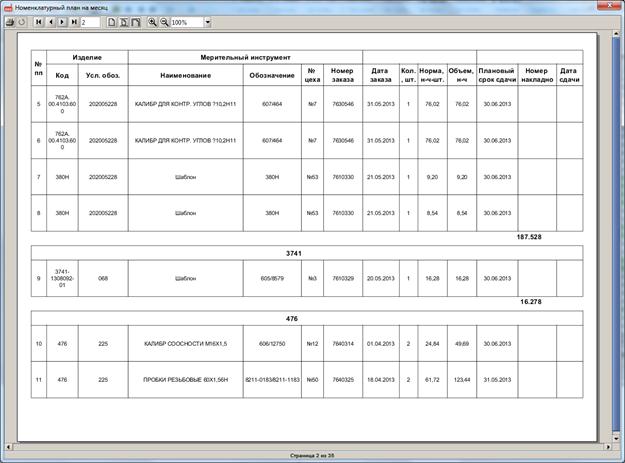625x463 pixels.
Task: Go to the first page
Action: click(x=38, y=22)
